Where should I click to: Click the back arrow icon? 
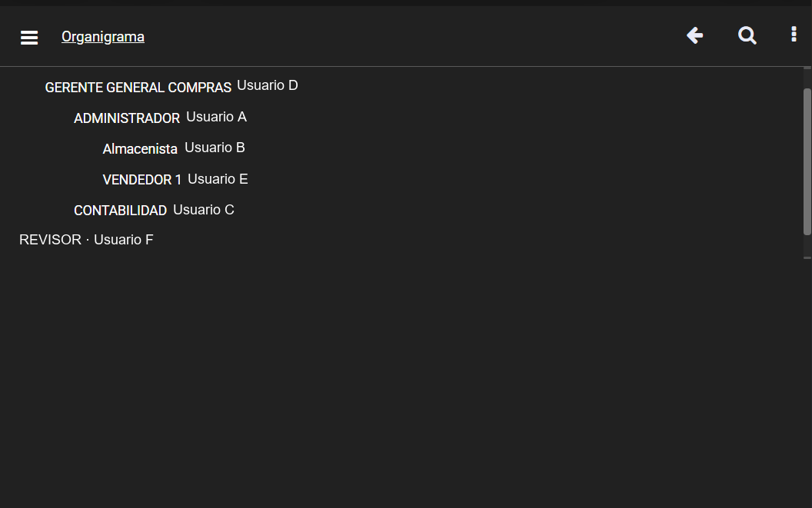[x=694, y=35]
